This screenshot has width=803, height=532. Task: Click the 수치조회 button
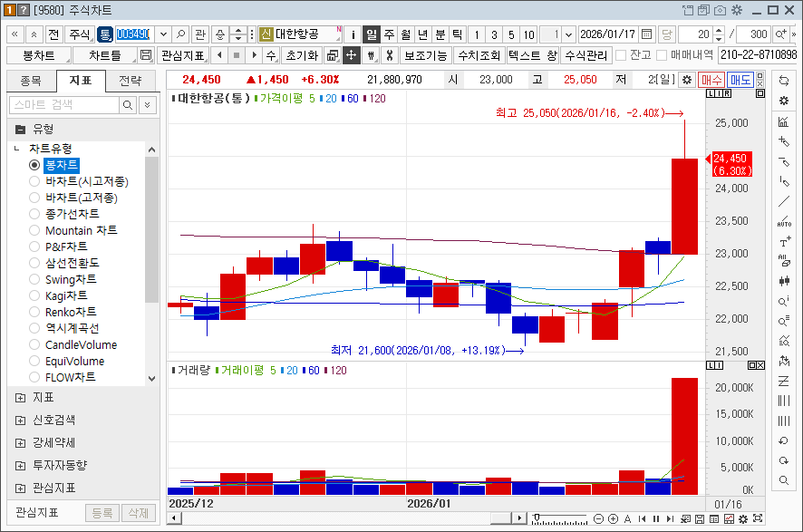479,55
